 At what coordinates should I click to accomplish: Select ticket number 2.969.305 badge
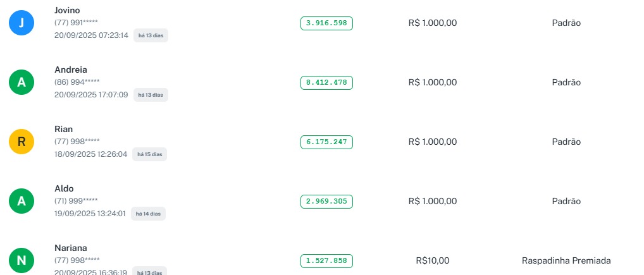point(326,201)
